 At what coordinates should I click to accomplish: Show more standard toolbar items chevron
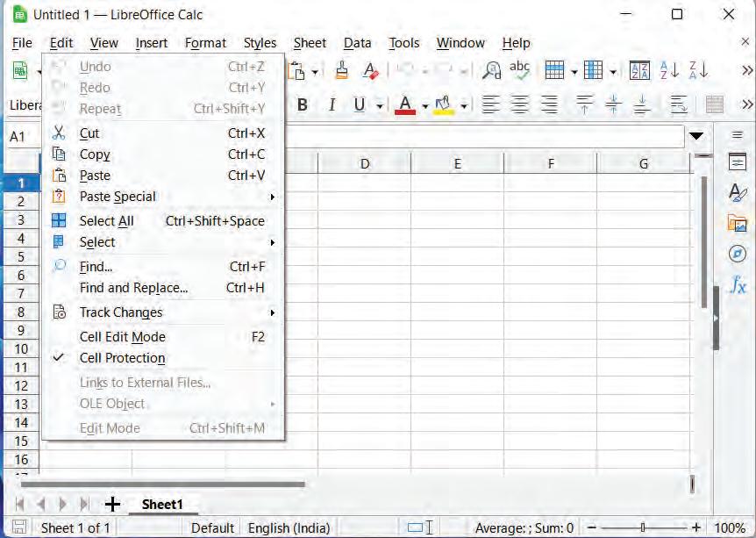(x=747, y=71)
